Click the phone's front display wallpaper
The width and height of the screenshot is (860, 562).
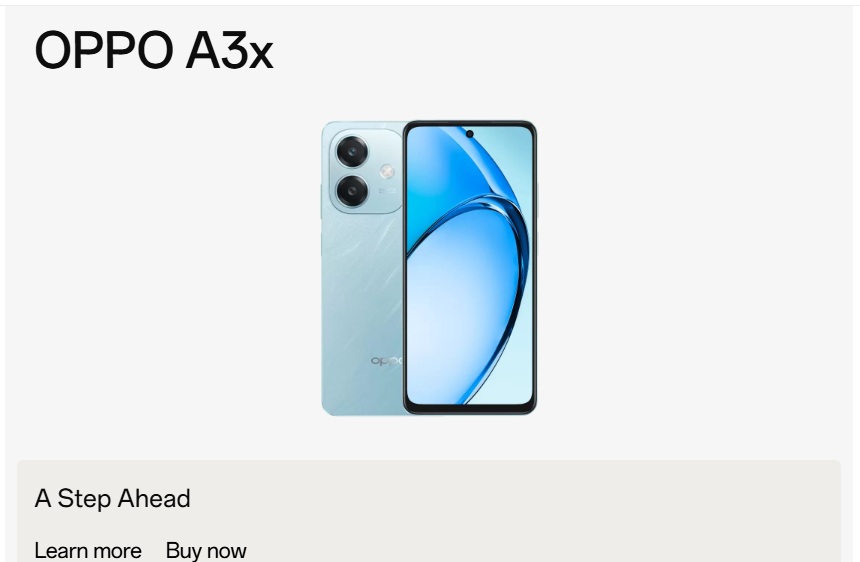tap(469, 265)
